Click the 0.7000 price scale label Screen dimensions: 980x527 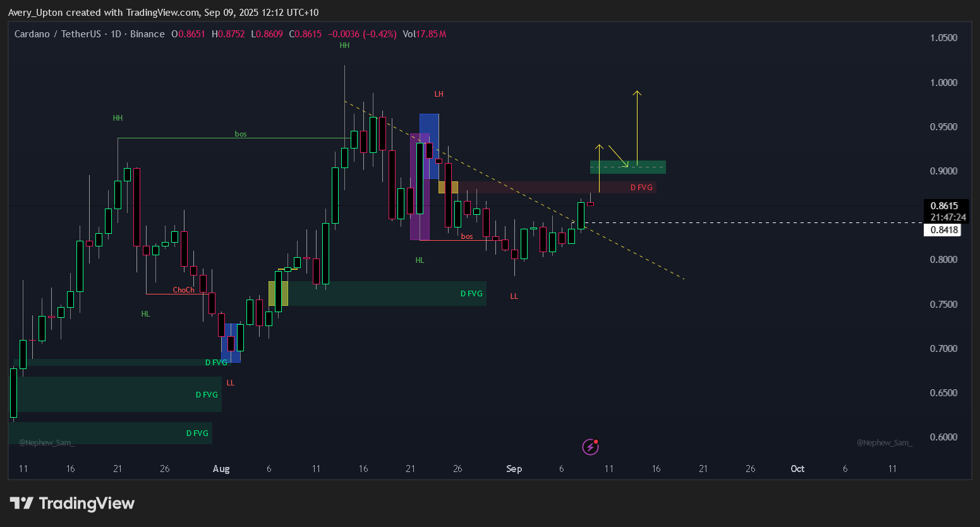tap(943, 349)
